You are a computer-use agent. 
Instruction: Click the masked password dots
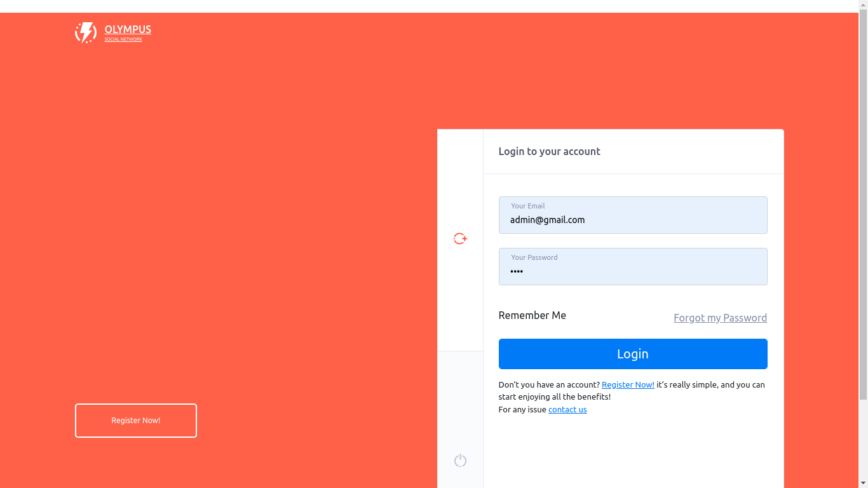(x=517, y=271)
